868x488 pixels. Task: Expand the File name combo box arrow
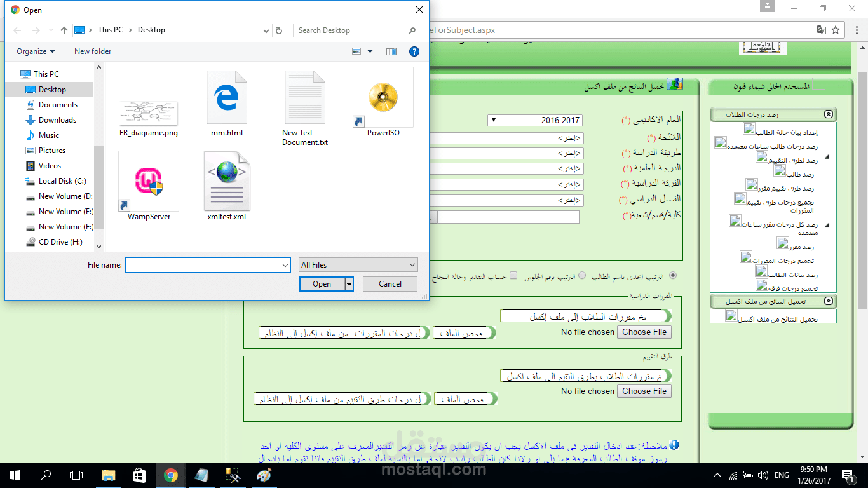click(285, 265)
